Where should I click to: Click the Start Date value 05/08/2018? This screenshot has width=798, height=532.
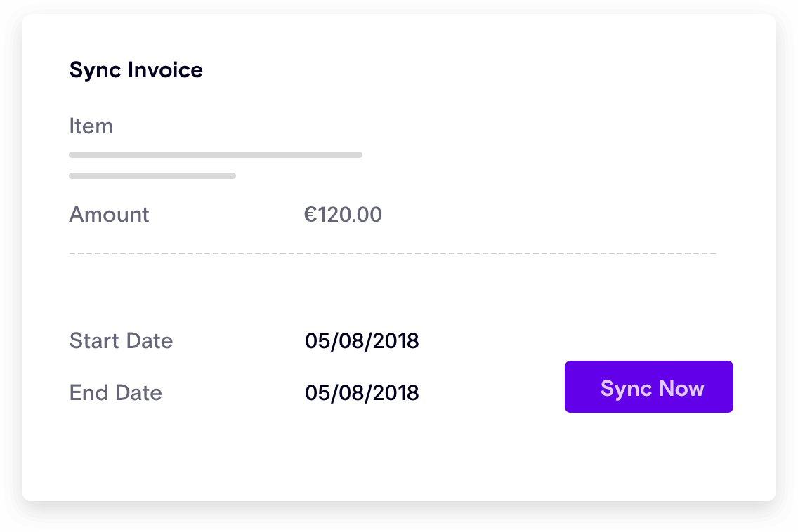pyautogui.click(x=362, y=341)
